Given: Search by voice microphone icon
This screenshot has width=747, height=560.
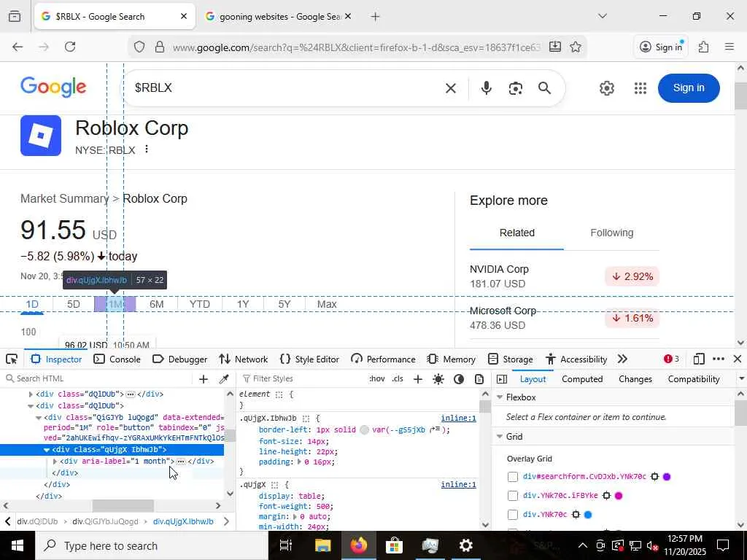Looking at the screenshot, I should [486, 88].
